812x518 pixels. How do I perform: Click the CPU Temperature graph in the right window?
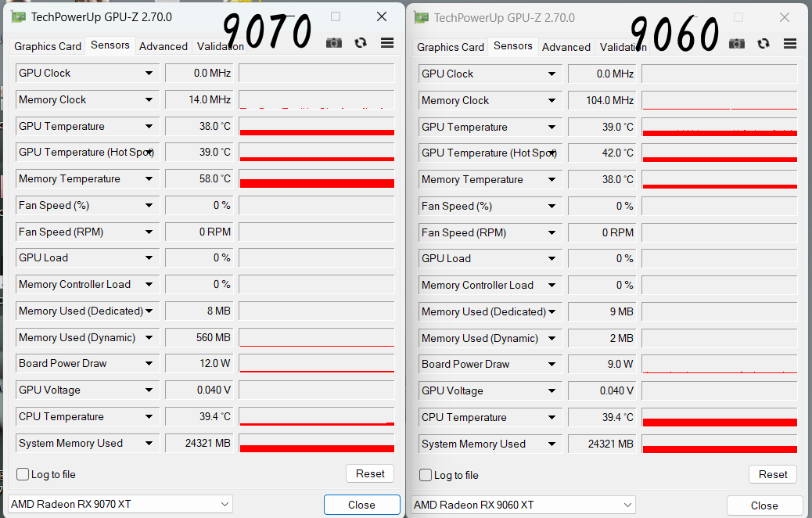[720, 417]
